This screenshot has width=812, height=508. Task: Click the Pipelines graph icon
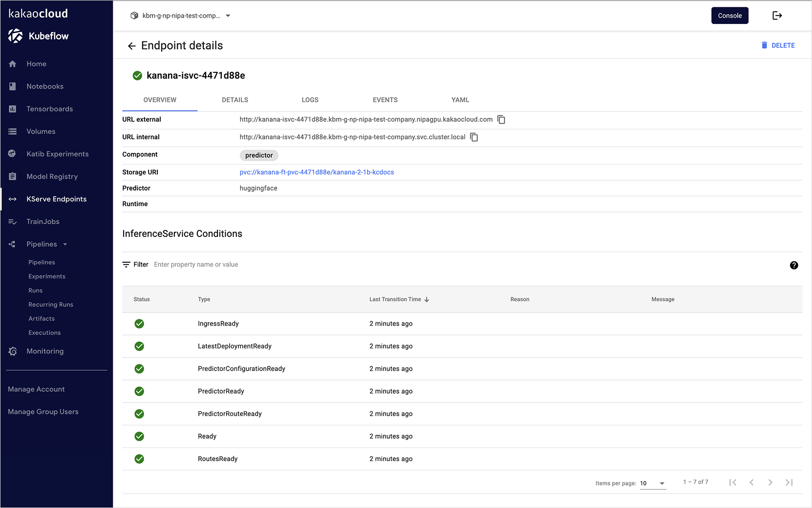12,244
